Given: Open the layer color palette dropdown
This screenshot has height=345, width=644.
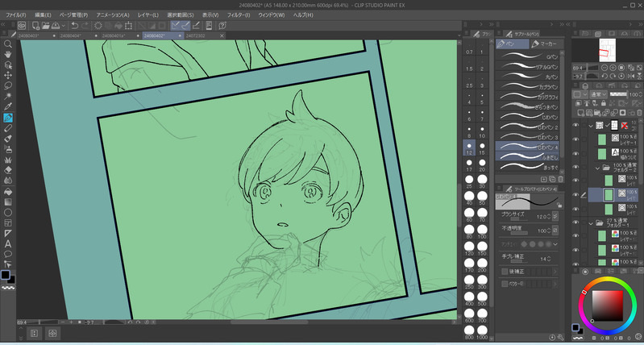Looking at the screenshot, I should [x=580, y=94].
